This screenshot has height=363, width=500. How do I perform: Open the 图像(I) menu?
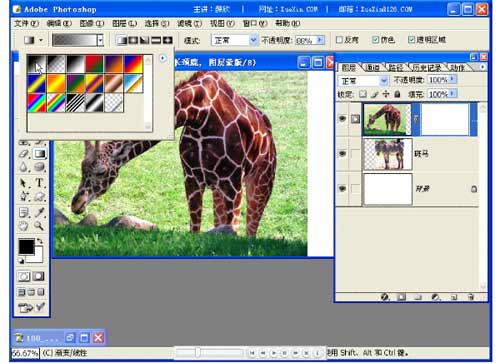click(92, 24)
